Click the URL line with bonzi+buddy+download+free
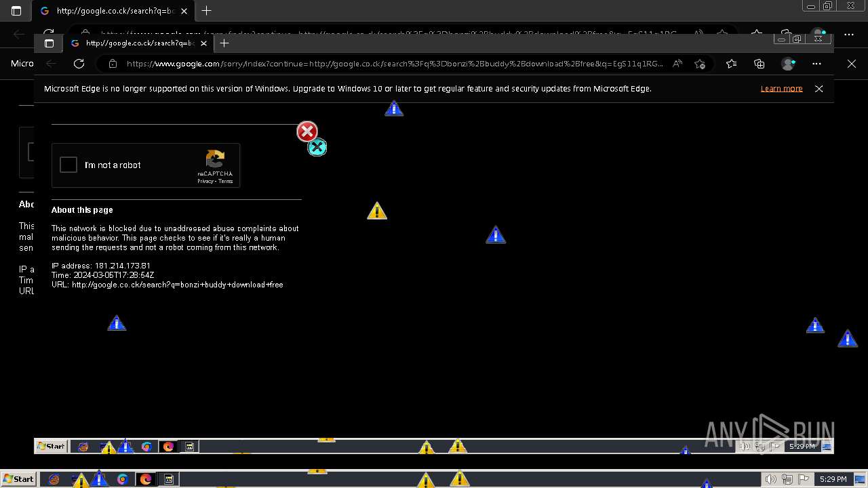The height and width of the screenshot is (488, 868). pos(167,285)
